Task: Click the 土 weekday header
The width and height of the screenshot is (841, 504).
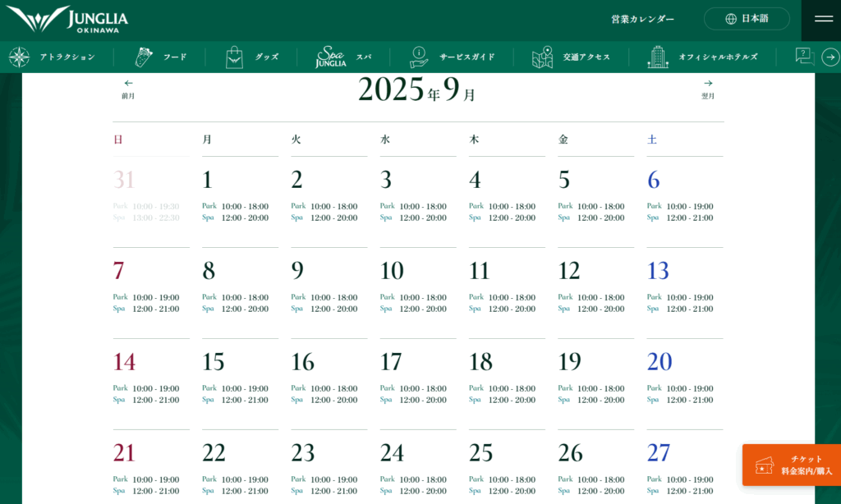Action: tap(652, 140)
